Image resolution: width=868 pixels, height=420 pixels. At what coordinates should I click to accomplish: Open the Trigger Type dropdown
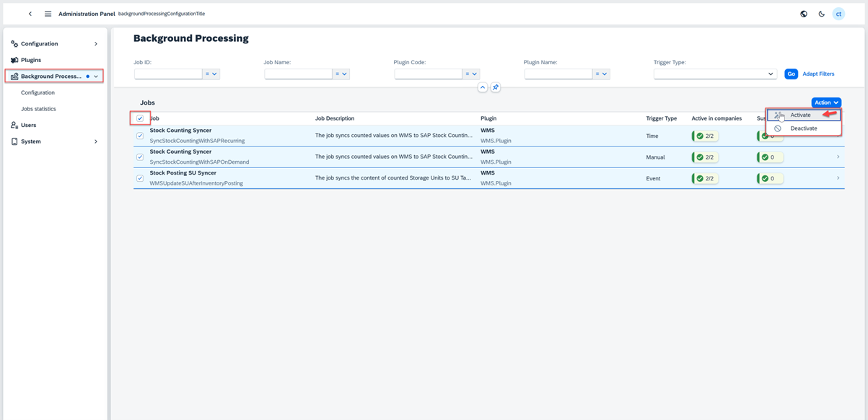(714, 73)
